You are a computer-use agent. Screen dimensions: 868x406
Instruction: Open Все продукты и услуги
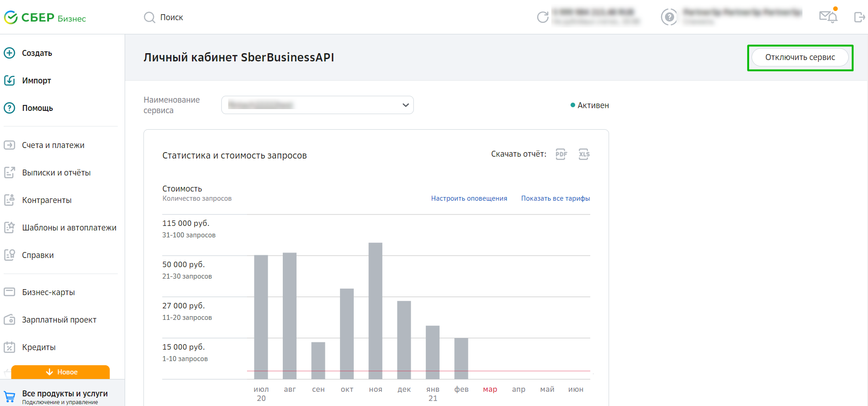tap(65, 394)
